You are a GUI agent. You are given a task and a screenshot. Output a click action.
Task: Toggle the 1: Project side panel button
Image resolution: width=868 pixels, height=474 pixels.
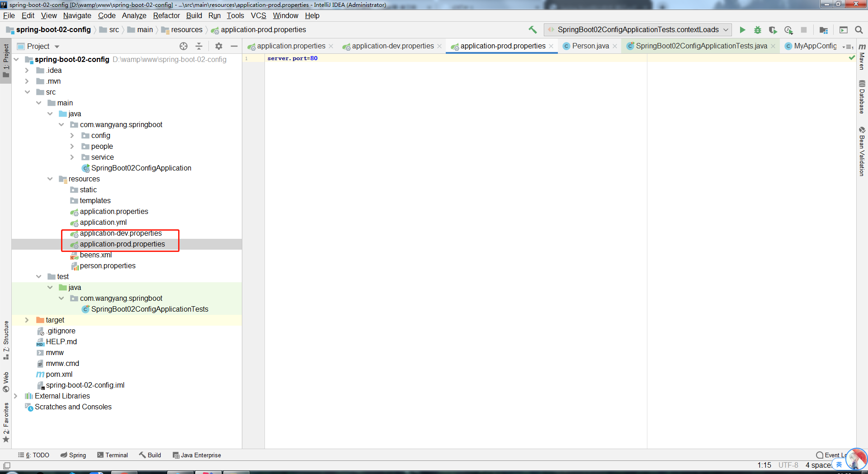click(x=6, y=61)
